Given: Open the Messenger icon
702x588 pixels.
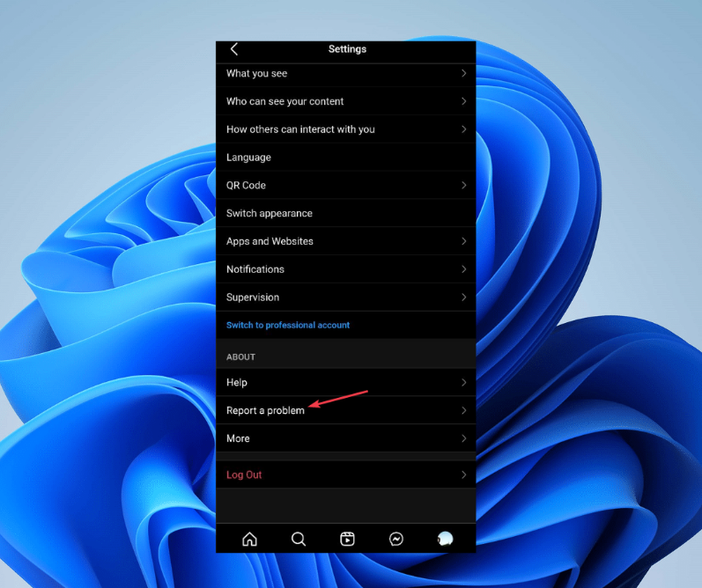Looking at the screenshot, I should point(396,539).
